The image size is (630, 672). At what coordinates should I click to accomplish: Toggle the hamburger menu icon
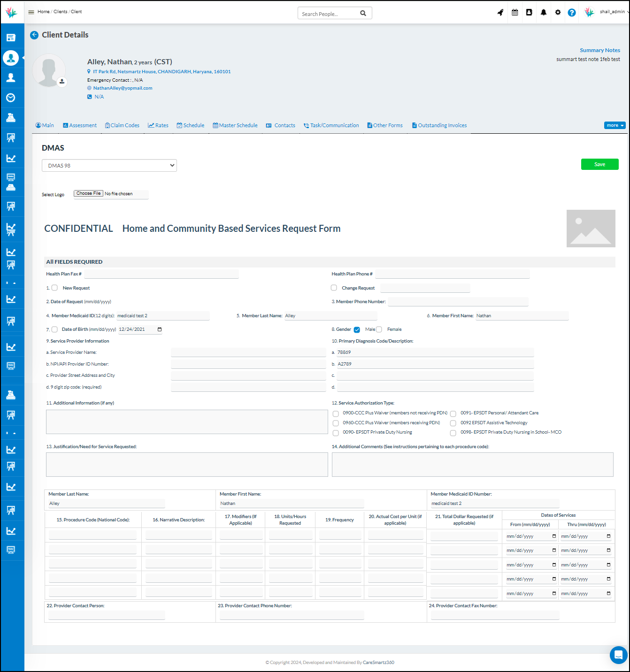click(x=31, y=12)
